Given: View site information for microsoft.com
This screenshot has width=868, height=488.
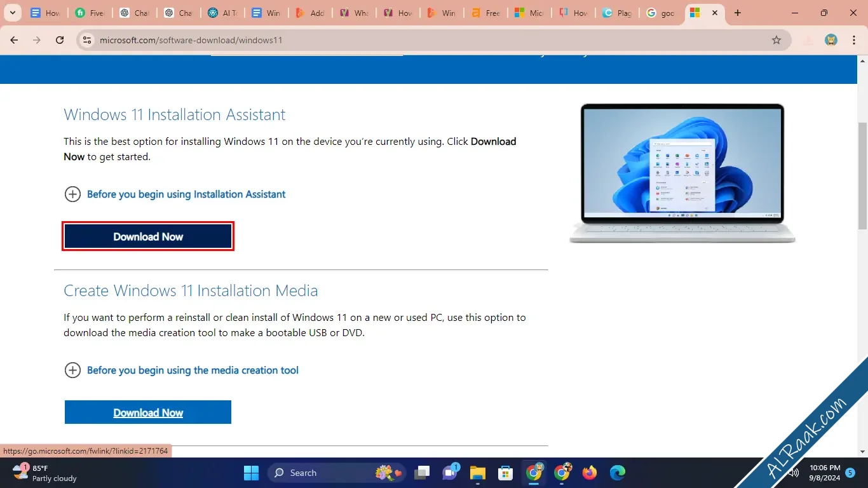Looking at the screenshot, I should point(87,40).
